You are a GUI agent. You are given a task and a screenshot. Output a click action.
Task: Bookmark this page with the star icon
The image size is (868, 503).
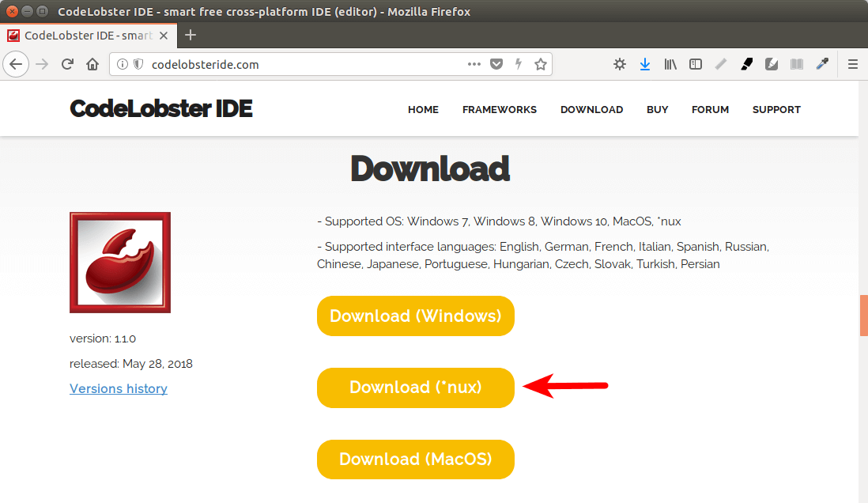(x=541, y=65)
